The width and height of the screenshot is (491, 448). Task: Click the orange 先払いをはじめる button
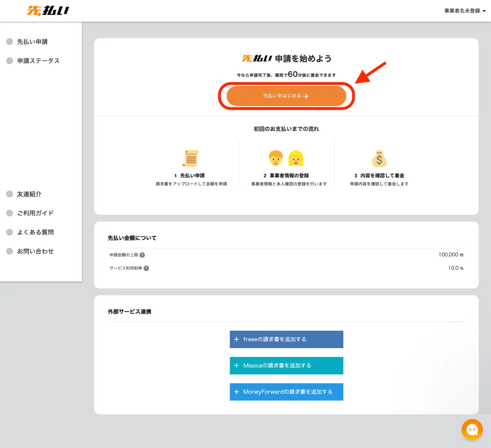coord(286,96)
